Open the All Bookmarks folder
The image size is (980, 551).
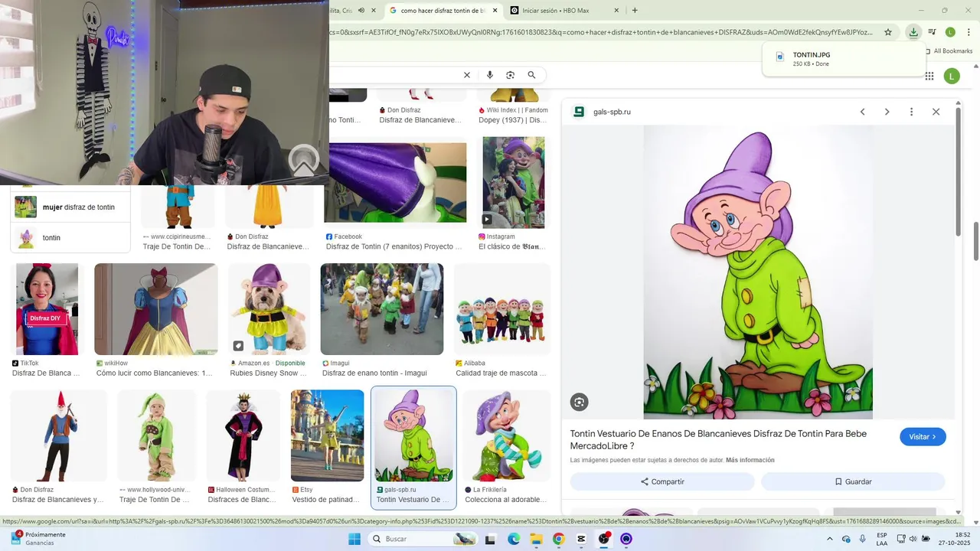point(949,51)
